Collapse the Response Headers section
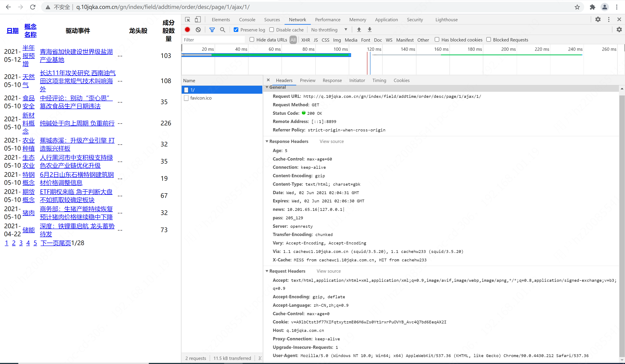Image resolution: width=625 pixels, height=364 pixels. tap(267, 141)
